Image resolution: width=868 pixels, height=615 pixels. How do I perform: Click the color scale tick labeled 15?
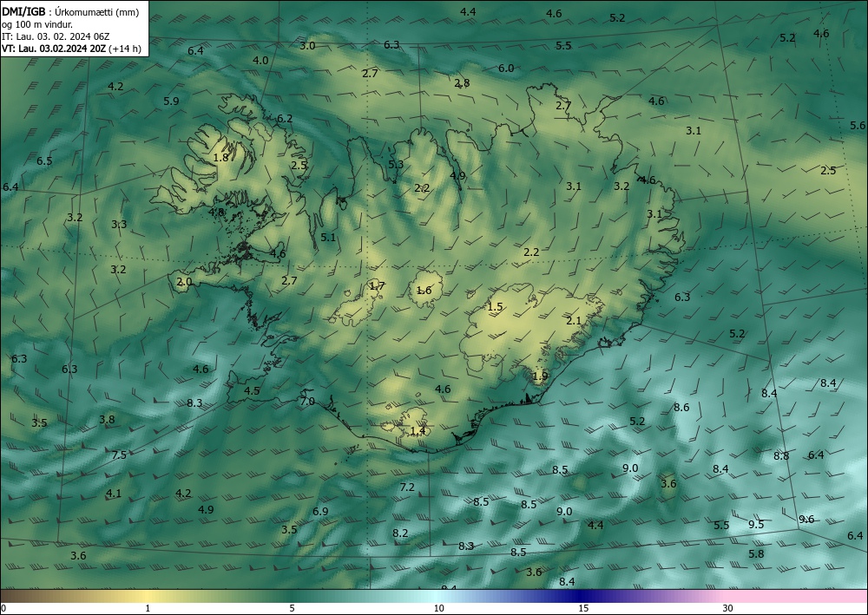583,609
